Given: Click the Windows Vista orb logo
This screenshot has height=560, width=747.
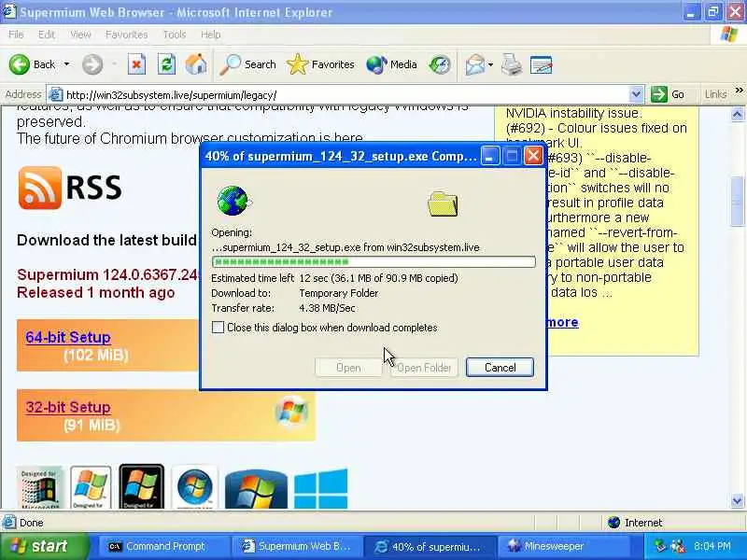Looking at the screenshot, I should 194,486.
